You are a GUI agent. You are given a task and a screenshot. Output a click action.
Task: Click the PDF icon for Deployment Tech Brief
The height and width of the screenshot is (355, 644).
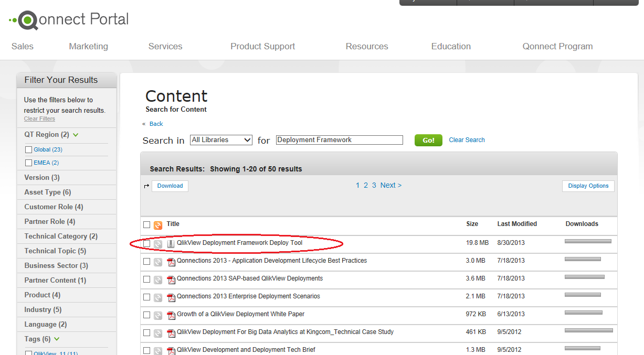click(x=171, y=351)
